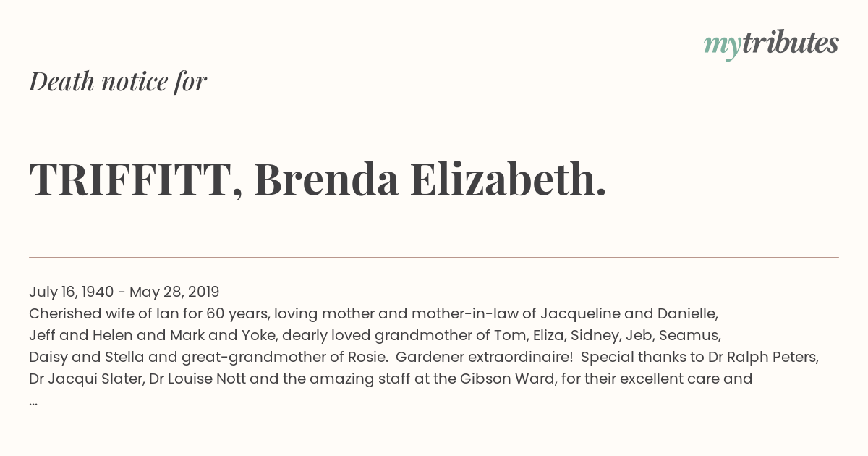Click the green 'my' part of the logo

click(722, 46)
